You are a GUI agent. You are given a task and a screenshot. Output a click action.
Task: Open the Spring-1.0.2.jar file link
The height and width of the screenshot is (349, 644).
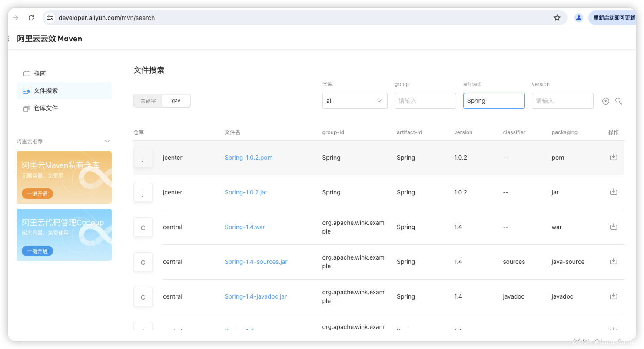(x=246, y=192)
